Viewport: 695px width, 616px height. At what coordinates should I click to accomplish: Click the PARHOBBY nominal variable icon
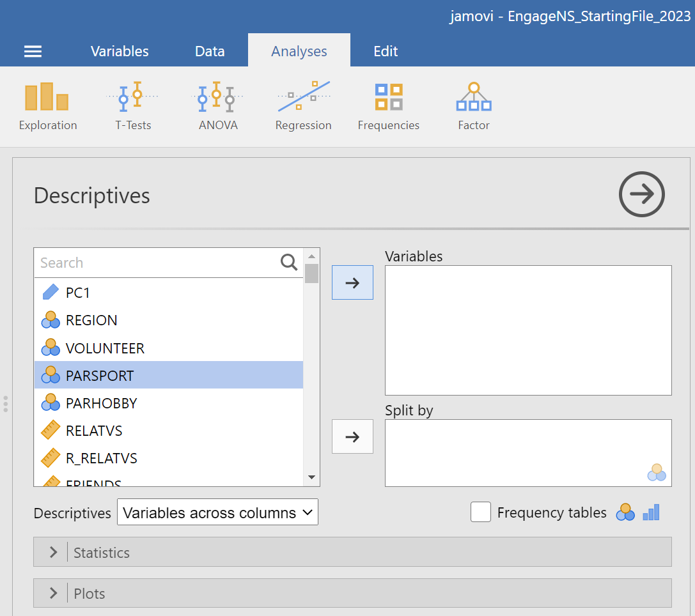tap(51, 403)
